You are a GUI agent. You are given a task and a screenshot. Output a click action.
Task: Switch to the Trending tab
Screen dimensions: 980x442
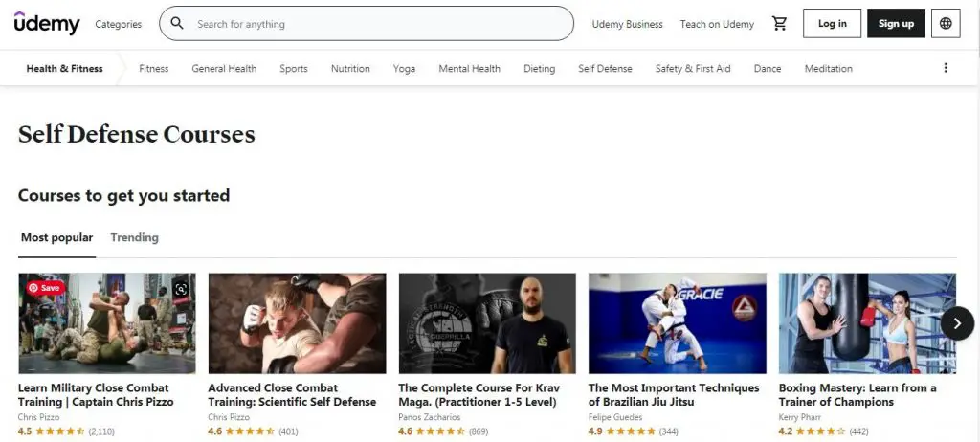point(134,237)
